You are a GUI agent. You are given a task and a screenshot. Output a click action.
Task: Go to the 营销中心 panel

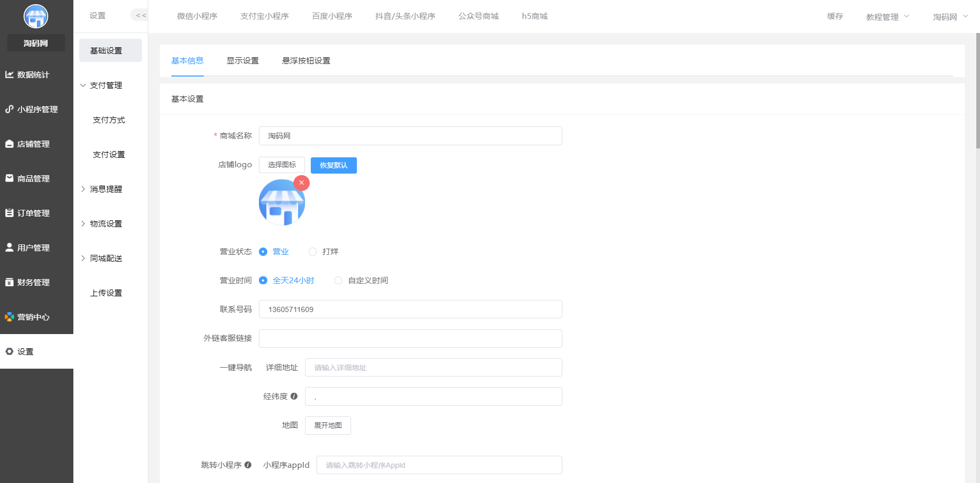32,317
